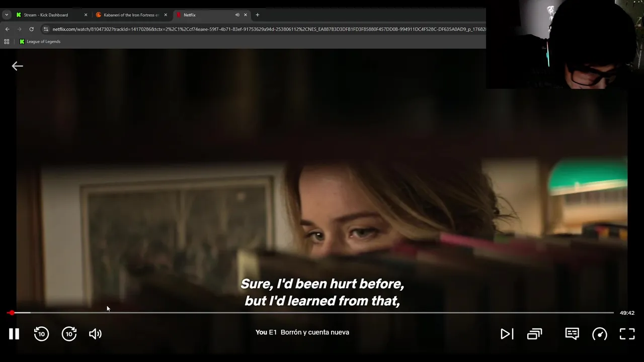Image resolution: width=644 pixels, height=362 pixels.
Task: View site information icon in address bar
Action: pyautogui.click(x=46, y=29)
